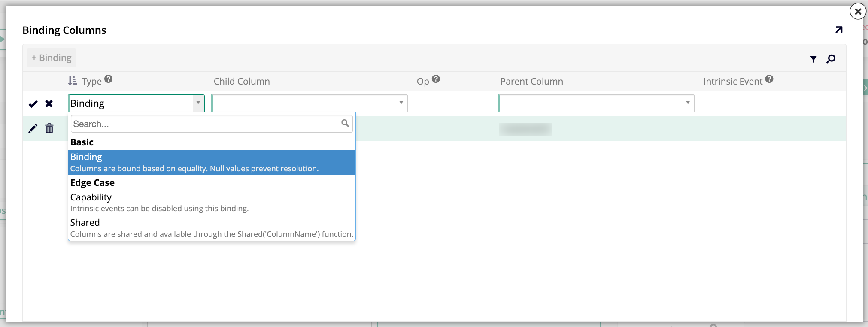Image resolution: width=868 pixels, height=327 pixels.
Task: Show help for Type column
Action: [109, 79]
